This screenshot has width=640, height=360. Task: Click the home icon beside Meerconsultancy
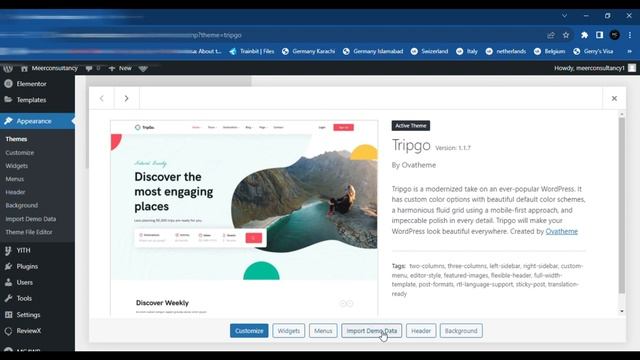(x=24, y=68)
